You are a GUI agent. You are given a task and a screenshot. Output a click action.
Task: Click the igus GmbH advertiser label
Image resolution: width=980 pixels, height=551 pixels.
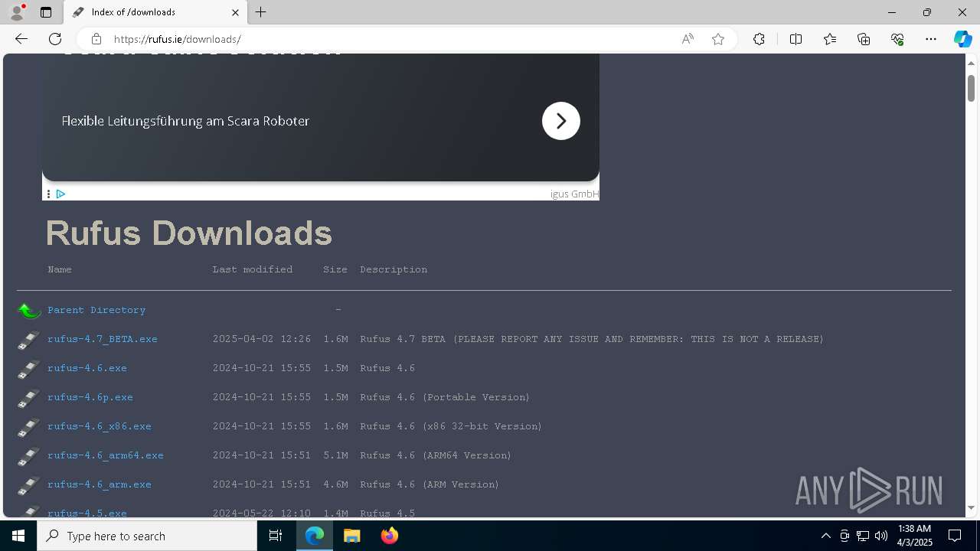(574, 194)
